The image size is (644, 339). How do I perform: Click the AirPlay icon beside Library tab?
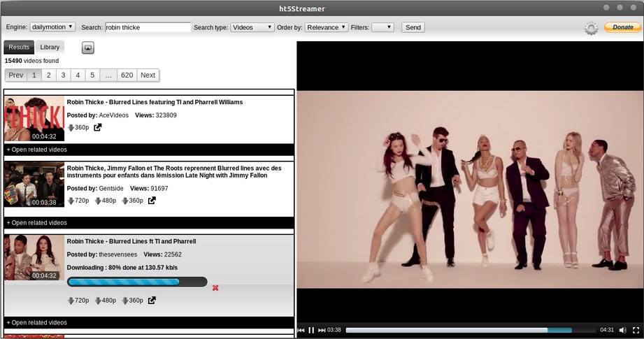88,48
